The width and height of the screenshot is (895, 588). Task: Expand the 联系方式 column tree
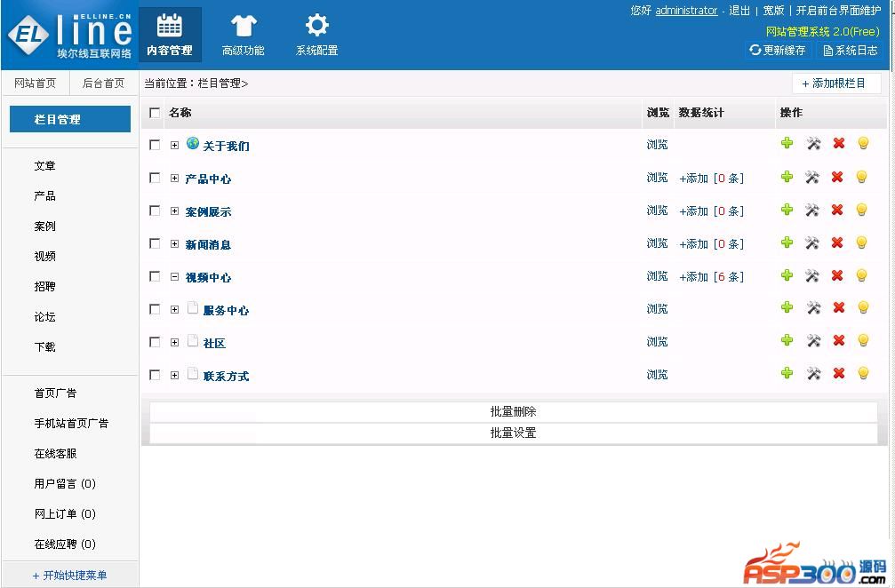point(175,375)
